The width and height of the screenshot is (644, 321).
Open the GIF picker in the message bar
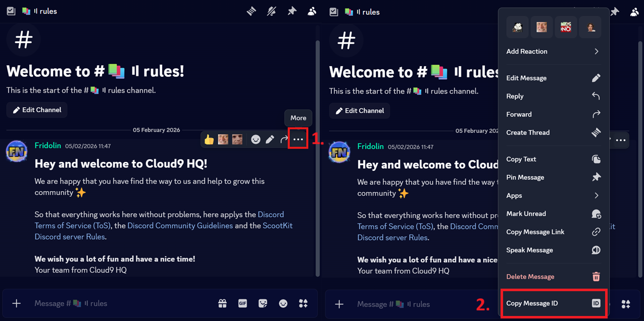coord(242,303)
